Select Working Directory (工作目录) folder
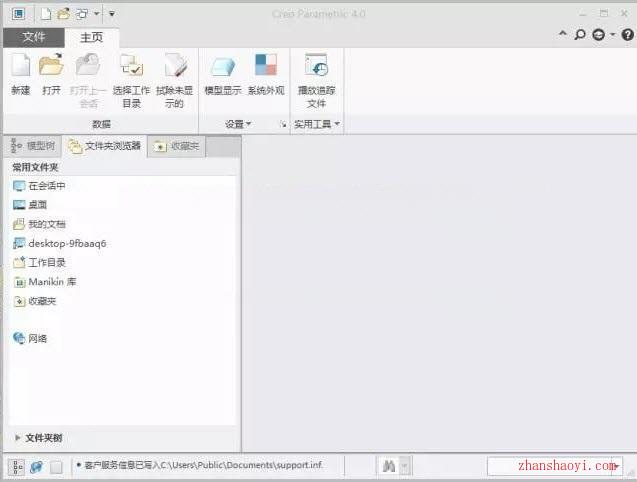This screenshot has height=482, width=637. click(39, 263)
